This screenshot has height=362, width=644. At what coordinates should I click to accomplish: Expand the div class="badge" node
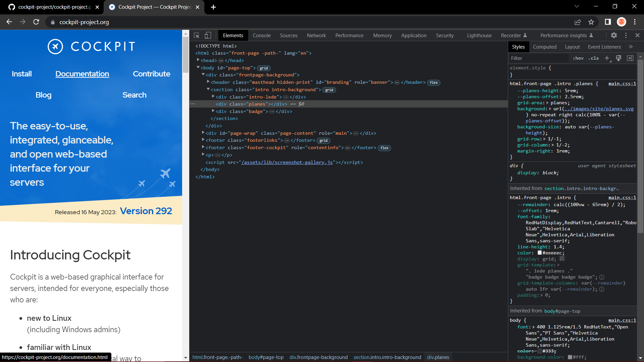click(x=213, y=111)
